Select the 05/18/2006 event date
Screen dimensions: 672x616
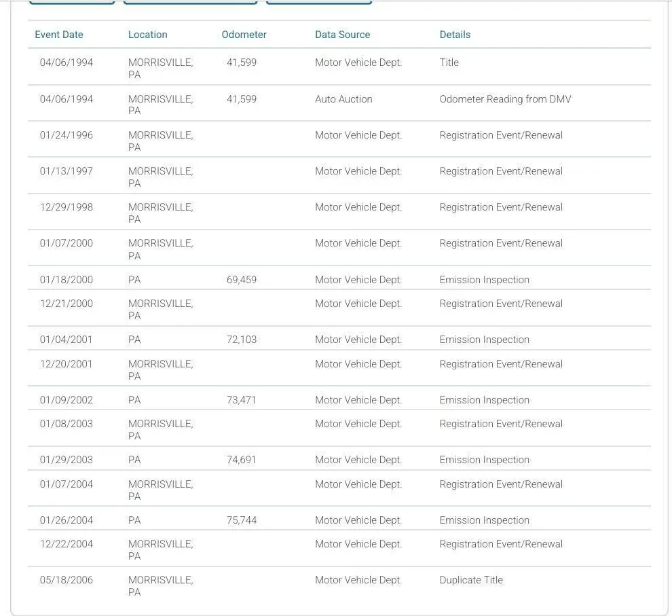[x=67, y=580]
